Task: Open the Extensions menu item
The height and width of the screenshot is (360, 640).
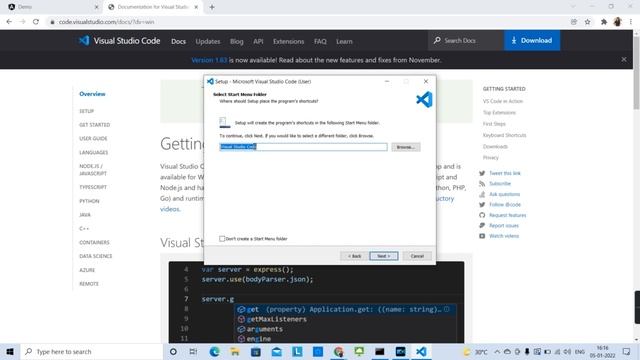Action: [x=289, y=41]
